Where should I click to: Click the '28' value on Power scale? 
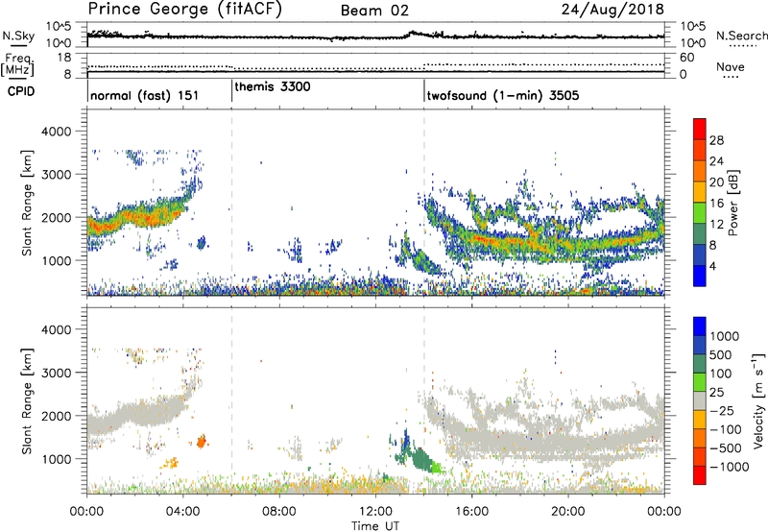(716, 140)
